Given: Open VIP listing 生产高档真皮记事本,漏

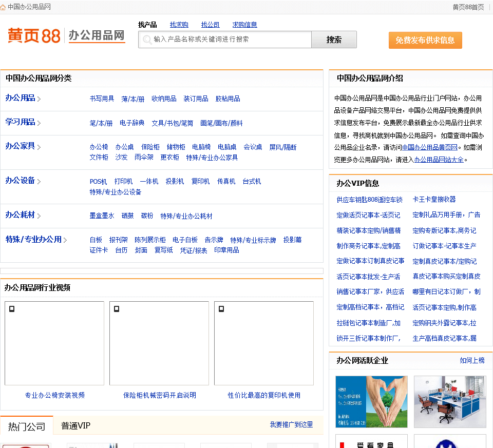Looking at the screenshot, I should 444,338.
